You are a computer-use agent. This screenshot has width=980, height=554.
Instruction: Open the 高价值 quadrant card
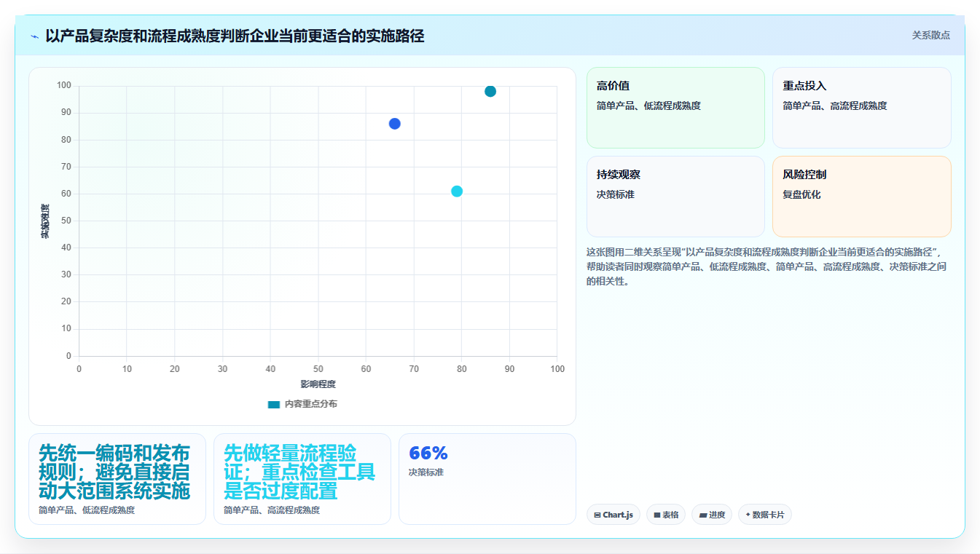pyautogui.click(x=675, y=108)
